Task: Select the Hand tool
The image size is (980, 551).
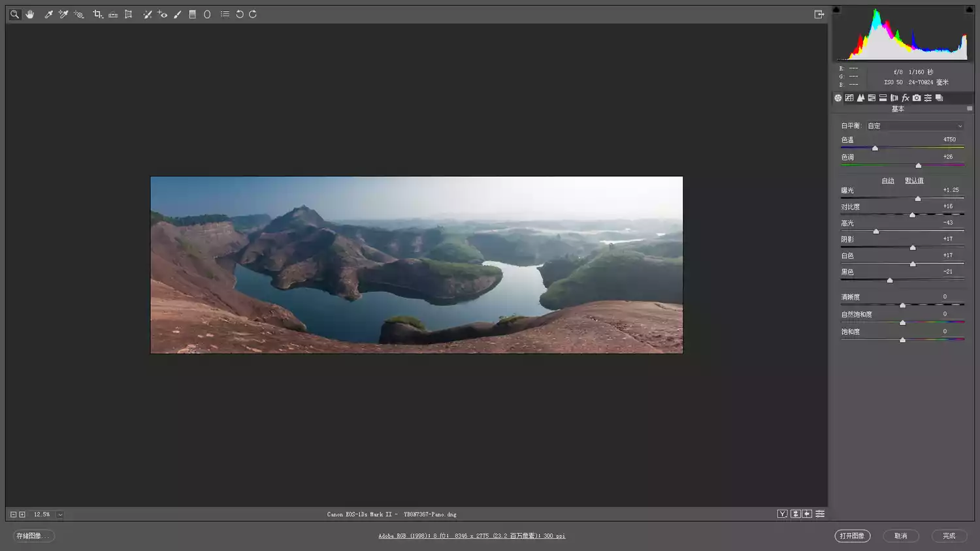Action: tap(30, 14)
